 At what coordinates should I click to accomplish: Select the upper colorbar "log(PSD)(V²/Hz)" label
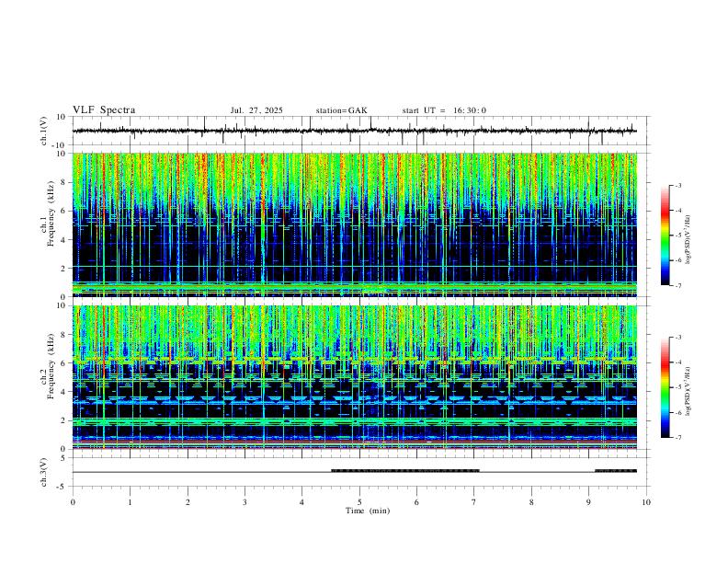point(688,239)
